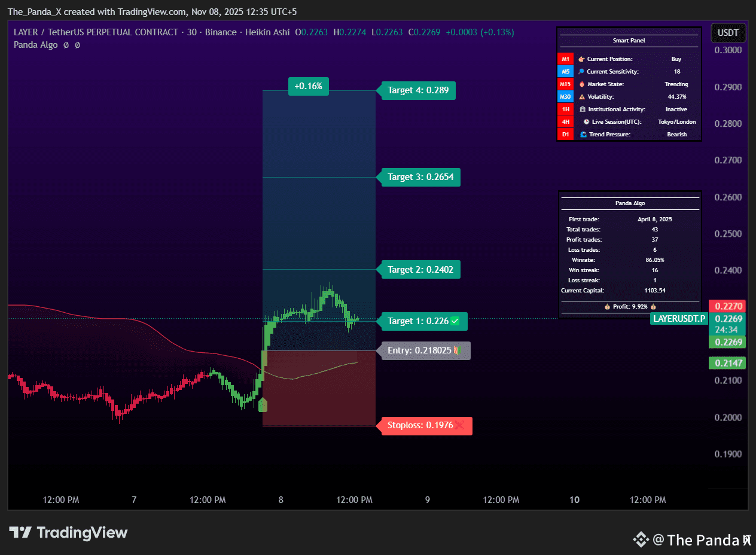756x555 pixels.
Task: Click the Panda Algo indicator name in legend
Action: pyautogui.click(x=36, y=45)
